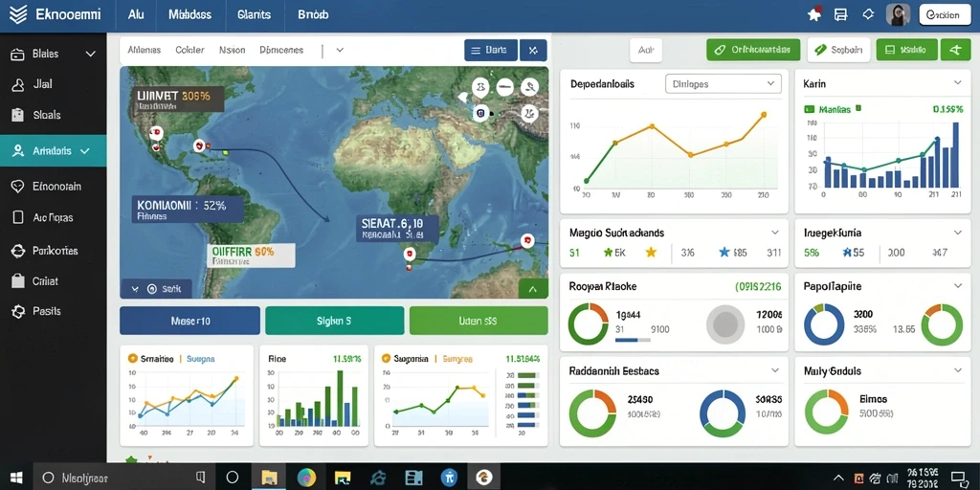
Task: Click the X icon button beside Barts
Action: pyautogui.click(x=533, y=51)
